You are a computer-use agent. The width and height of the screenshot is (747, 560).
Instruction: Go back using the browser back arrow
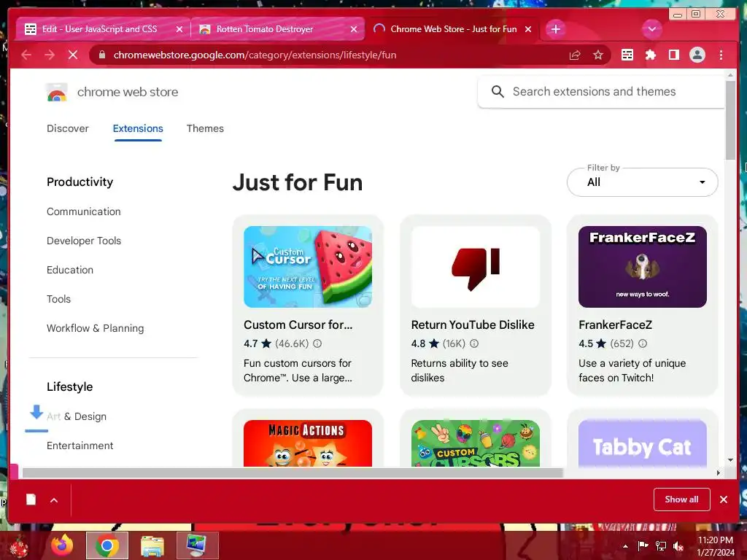tap(26, 55)
